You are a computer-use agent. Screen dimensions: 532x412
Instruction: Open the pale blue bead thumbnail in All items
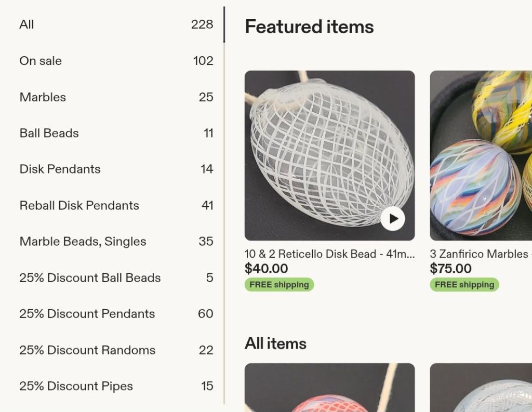tap(481, 388)
